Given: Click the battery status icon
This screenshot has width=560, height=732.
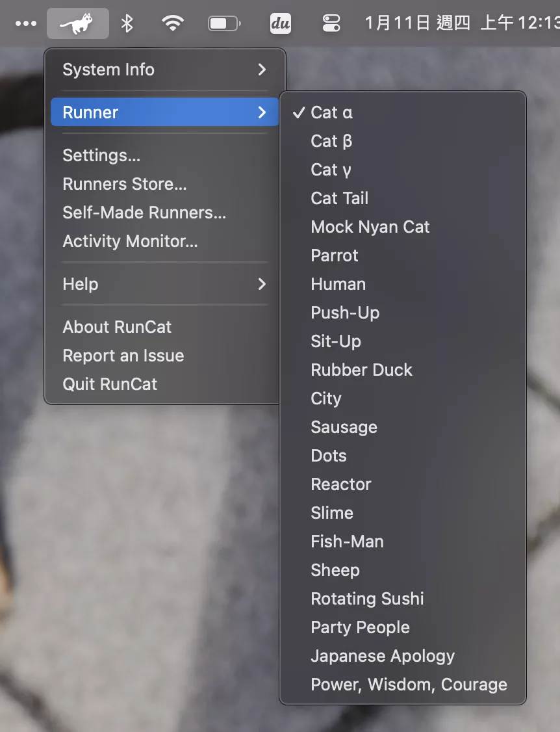Looking at the screenshot, I should (225, 23).
